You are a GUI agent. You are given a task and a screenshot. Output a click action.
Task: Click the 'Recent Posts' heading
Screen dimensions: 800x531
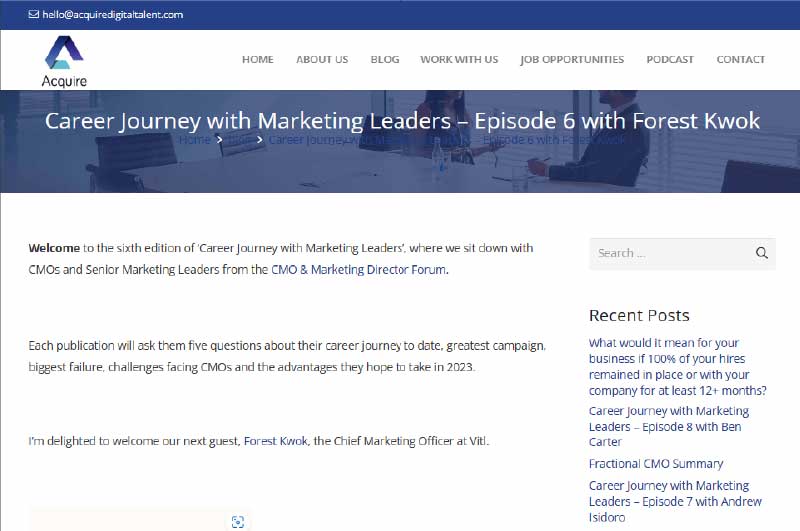coord(639,315)
